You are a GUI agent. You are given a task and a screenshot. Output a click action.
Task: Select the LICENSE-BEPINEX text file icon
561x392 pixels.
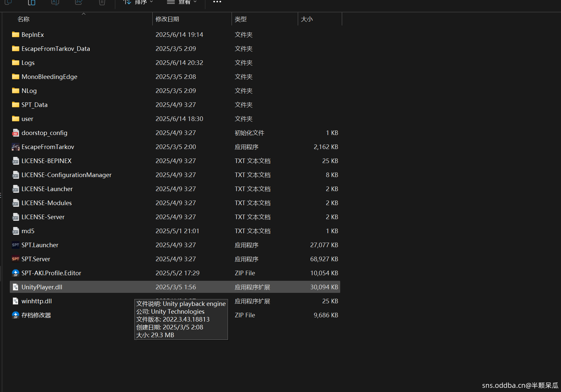(x=15, y=161)
